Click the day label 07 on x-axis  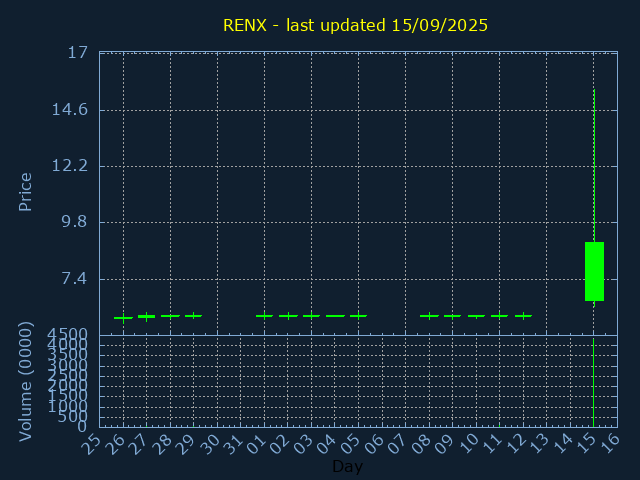397,444
